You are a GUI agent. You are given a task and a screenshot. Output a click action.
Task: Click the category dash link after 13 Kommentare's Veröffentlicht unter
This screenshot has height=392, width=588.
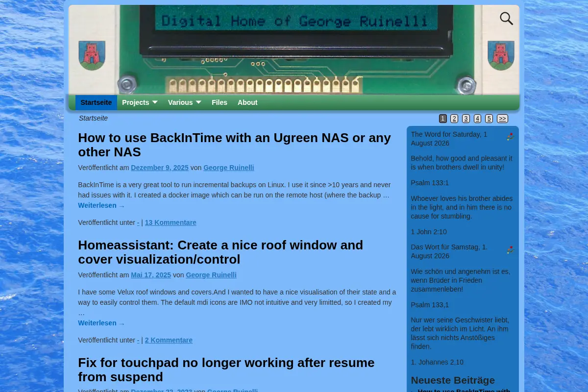coord(138,223)
